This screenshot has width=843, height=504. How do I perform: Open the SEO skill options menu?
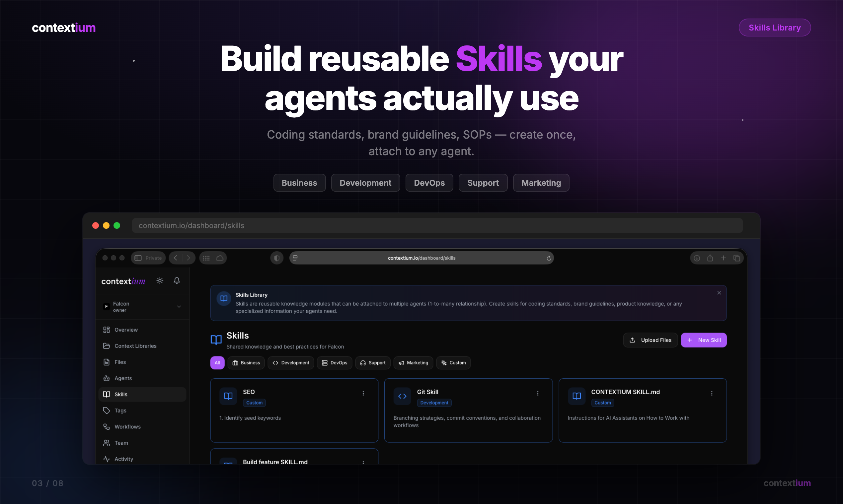[363, 393]
